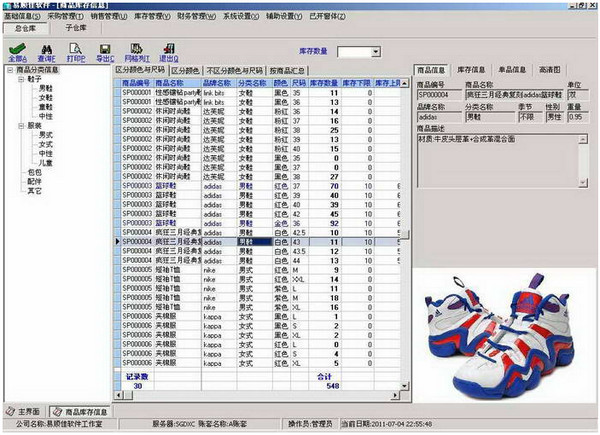Image resolution: width=600 pixels, height=435 pixels.
Task: Select the 不区分颜色与尺码 view tab
Action: click(x=234, y=70)
